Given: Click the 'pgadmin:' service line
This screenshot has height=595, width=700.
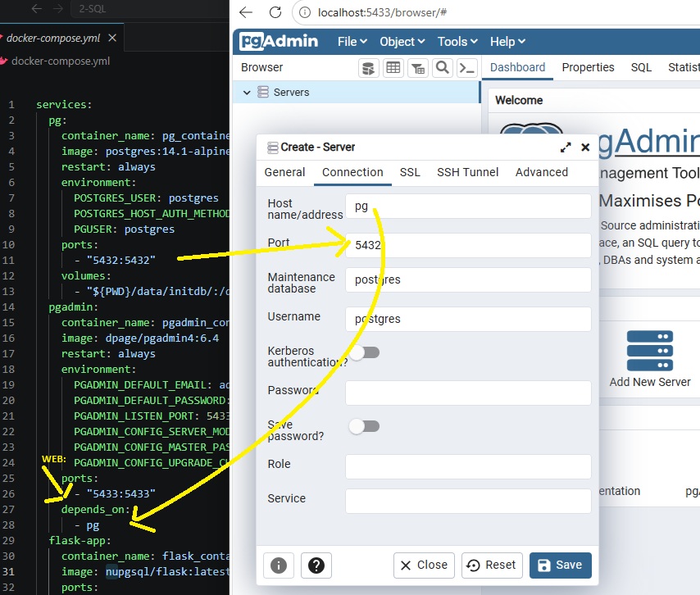Looking at the screenshot, I should coord(73,307).
